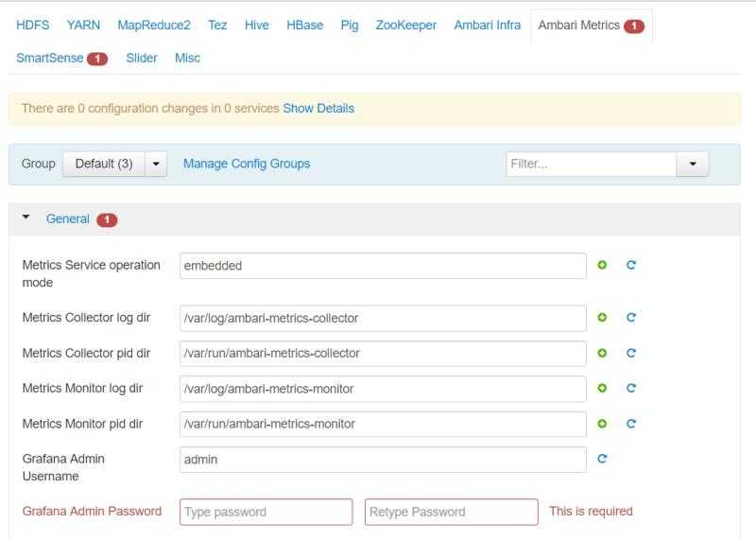Click the red badge on Ambari Metrics tab
756x540 pixels.
tap(634, 26)
